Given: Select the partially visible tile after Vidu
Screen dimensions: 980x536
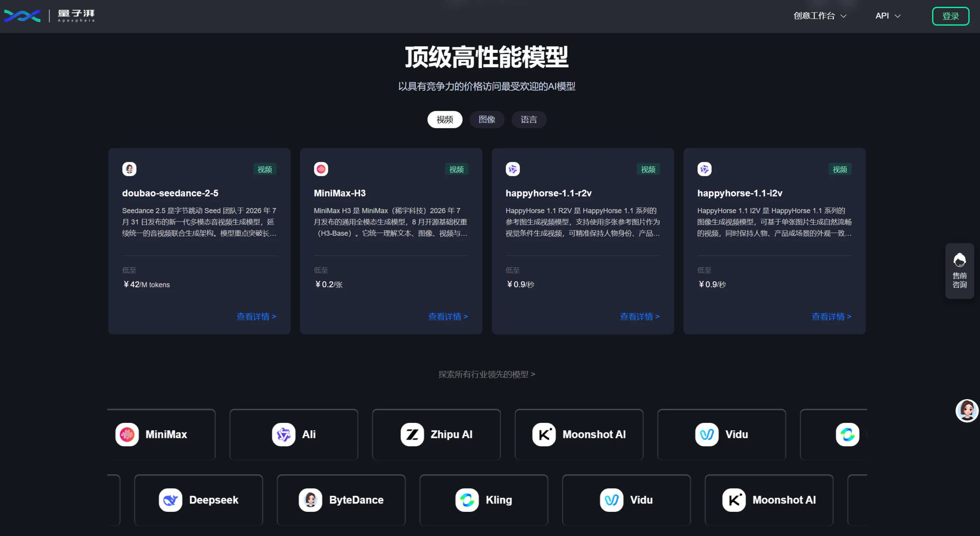Looking at the screenshot, I should coord(834,434).
